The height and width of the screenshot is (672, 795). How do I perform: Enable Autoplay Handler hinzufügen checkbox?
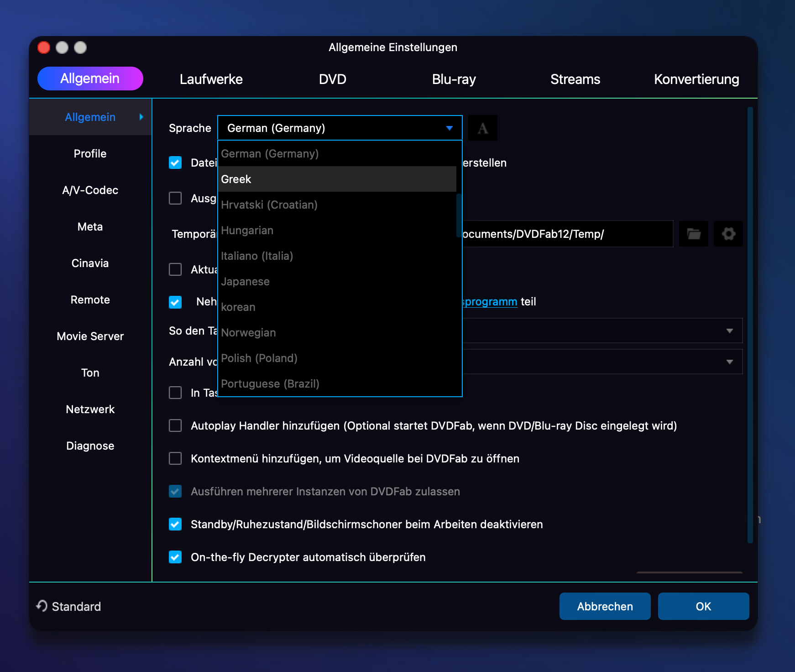pyautogui.click(x=175, y=425)
